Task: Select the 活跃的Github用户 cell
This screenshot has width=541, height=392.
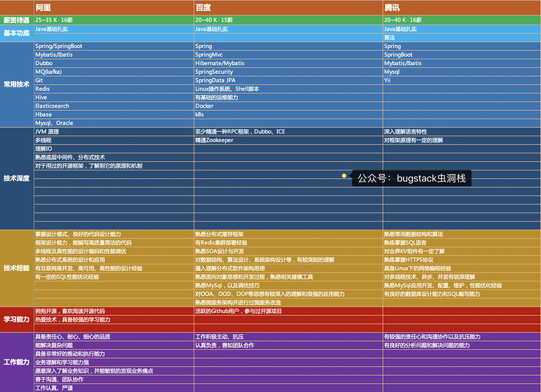Action: coord(288,311)
